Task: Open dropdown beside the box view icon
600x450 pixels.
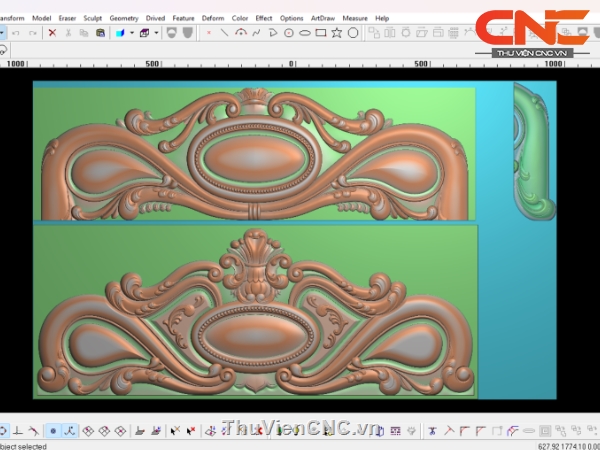Action: pos(156,33)
